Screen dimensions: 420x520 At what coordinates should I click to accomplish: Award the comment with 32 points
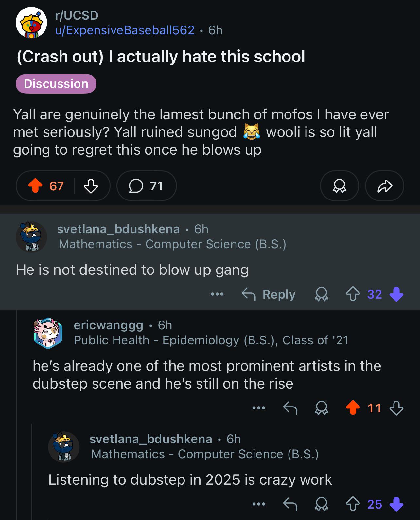tap(321, 294)
